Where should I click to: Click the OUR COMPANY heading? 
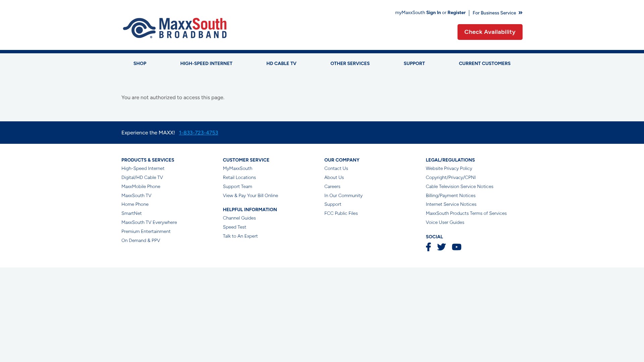tap(342, 160)
